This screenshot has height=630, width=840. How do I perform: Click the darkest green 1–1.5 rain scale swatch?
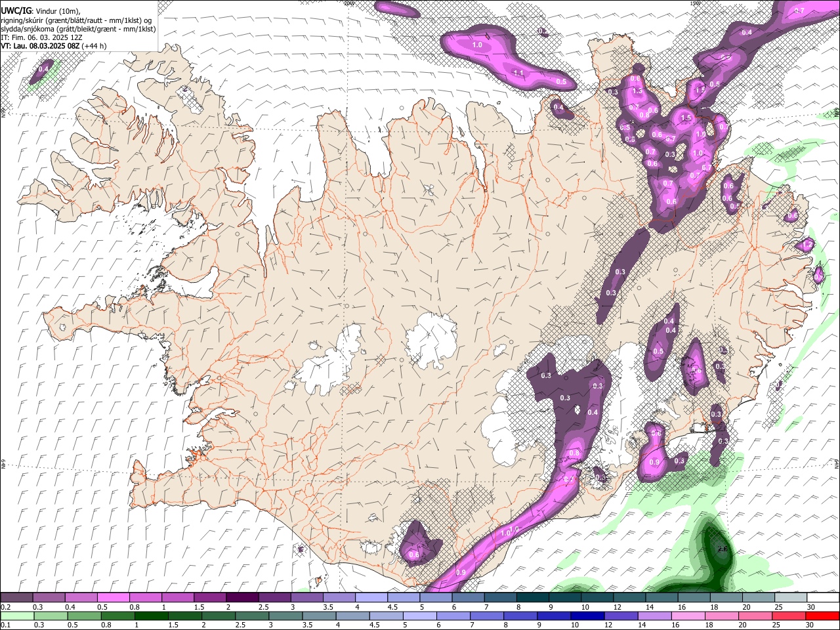(150, 616)
